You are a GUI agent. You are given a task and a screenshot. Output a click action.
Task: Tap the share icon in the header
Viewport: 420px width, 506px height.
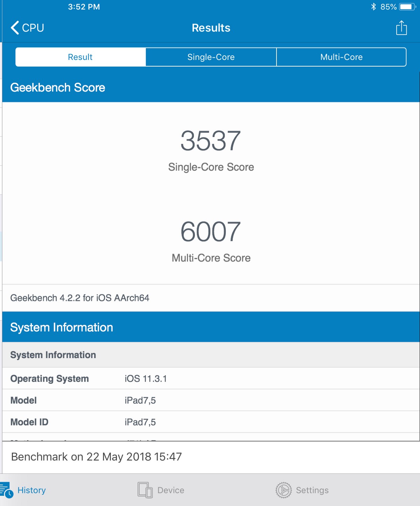coord(401,28)
